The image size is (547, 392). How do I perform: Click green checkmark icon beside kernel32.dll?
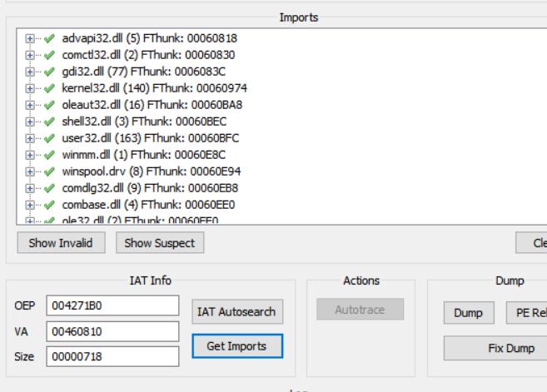coord(49,88)
